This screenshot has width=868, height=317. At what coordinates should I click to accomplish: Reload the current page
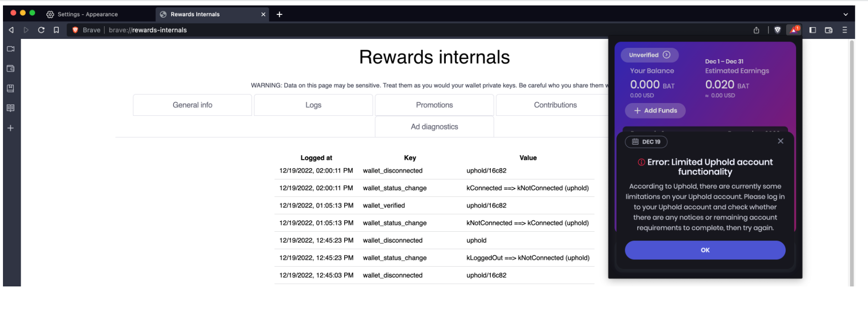41,30
